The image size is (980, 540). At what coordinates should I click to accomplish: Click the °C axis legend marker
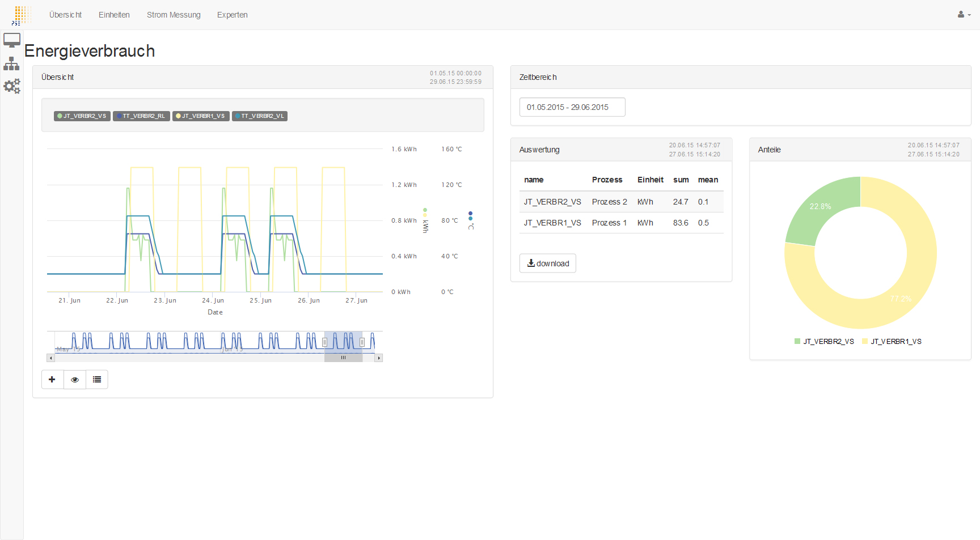click(471, 220)
